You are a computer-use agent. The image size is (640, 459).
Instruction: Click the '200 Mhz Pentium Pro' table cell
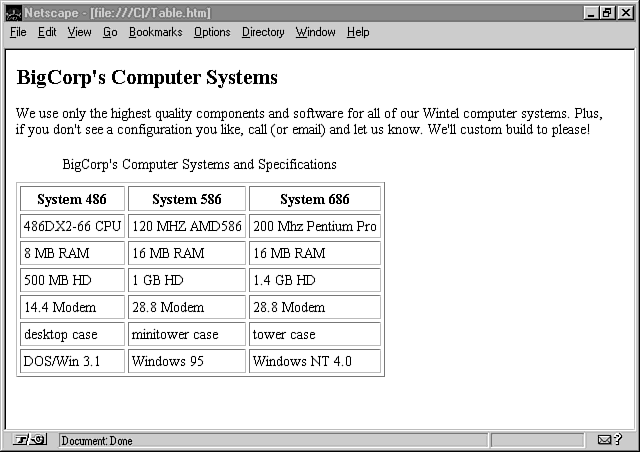(x=314, y=226)
